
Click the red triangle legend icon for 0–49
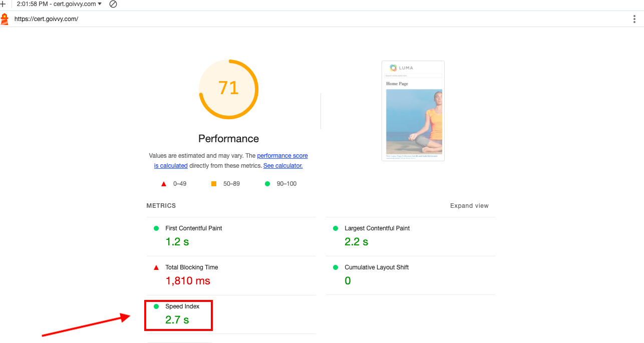[163, 184]
